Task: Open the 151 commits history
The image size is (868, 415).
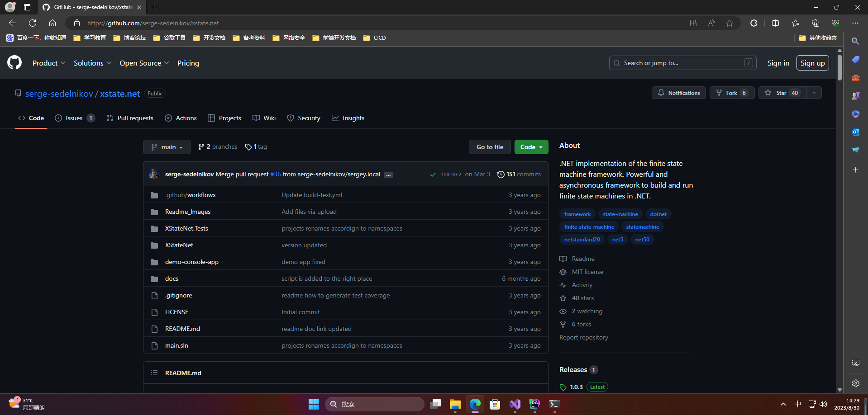Action: pos(519,174)
